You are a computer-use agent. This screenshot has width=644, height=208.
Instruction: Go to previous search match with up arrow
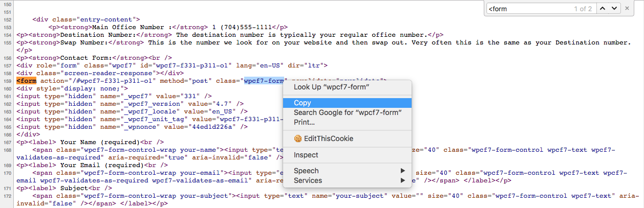[x=603, y=9]
